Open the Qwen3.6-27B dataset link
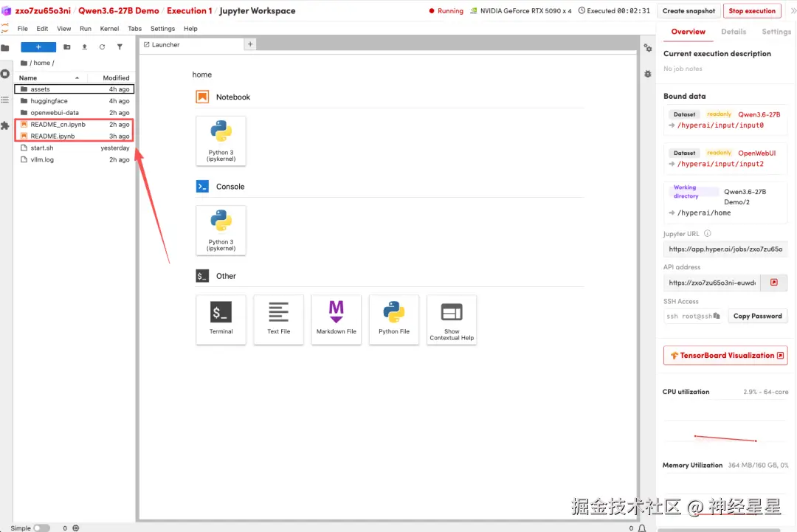797x532 pixels. (759, 114)
